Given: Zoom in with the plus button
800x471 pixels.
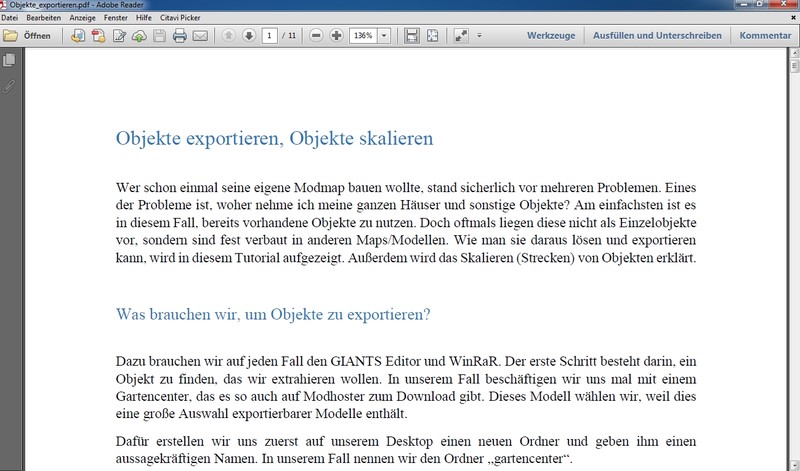Looking at the screenshot, I should point(337,36).
